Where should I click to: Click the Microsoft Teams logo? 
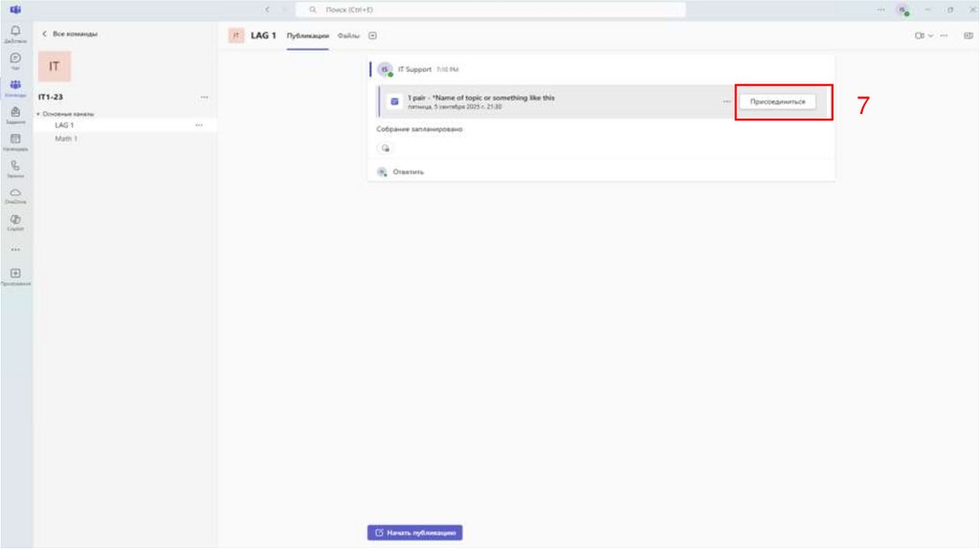coord(15,10)
